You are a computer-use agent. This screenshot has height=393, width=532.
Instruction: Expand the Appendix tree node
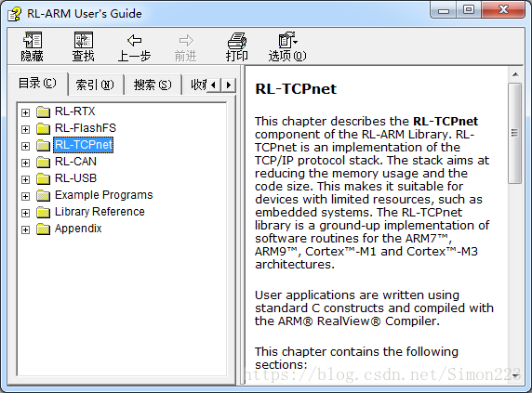pyautogui.click(x=25, y=230)
